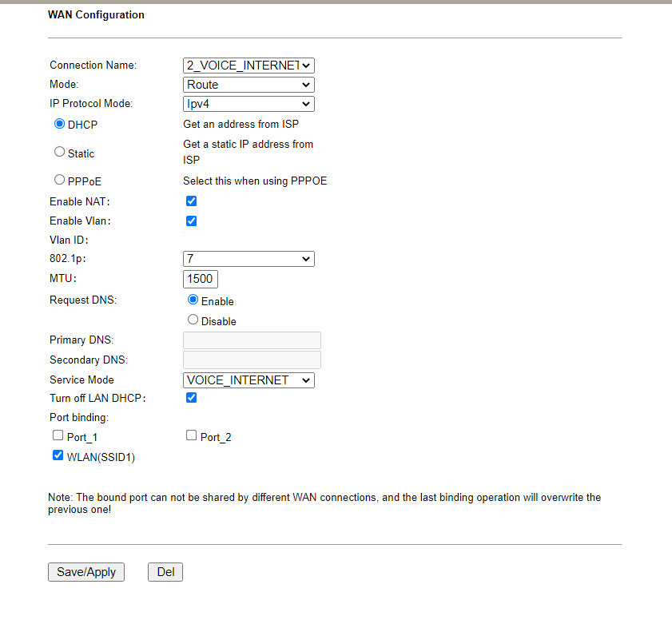Screen dimensions: 672x620
Task: Expand the Mode dropdown showing Route
Action: (249, 85)
